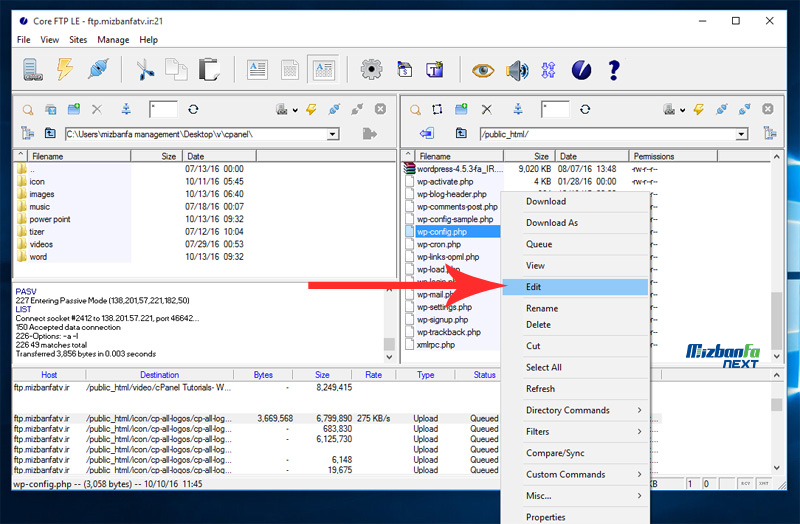Open the File menu
Screen dimensions: 800x524
[x=23, y=40]
